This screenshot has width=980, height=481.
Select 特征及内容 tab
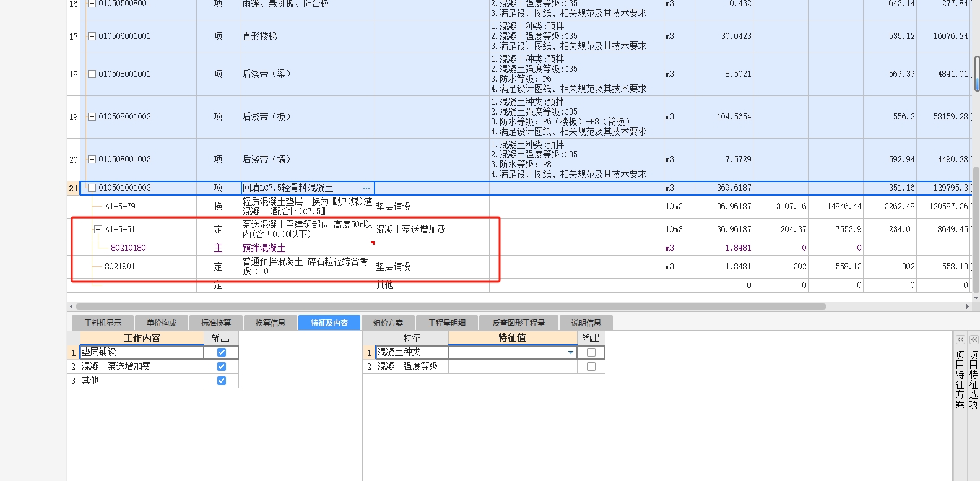[329, 323]
